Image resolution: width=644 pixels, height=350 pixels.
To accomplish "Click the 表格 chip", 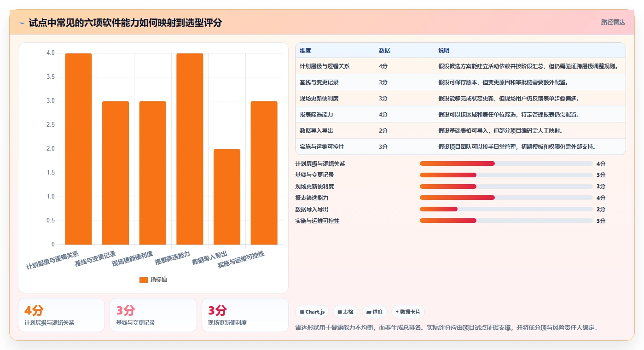I will click(345, 312).
